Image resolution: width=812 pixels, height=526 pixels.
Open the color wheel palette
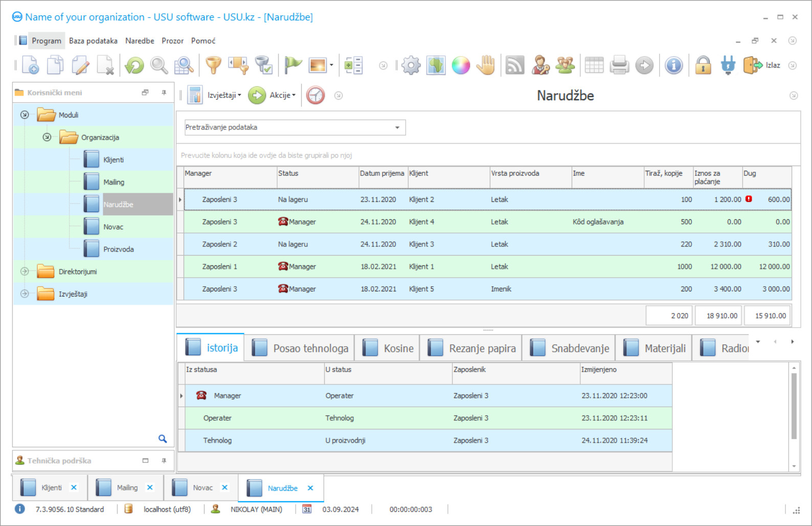point(461,65)
